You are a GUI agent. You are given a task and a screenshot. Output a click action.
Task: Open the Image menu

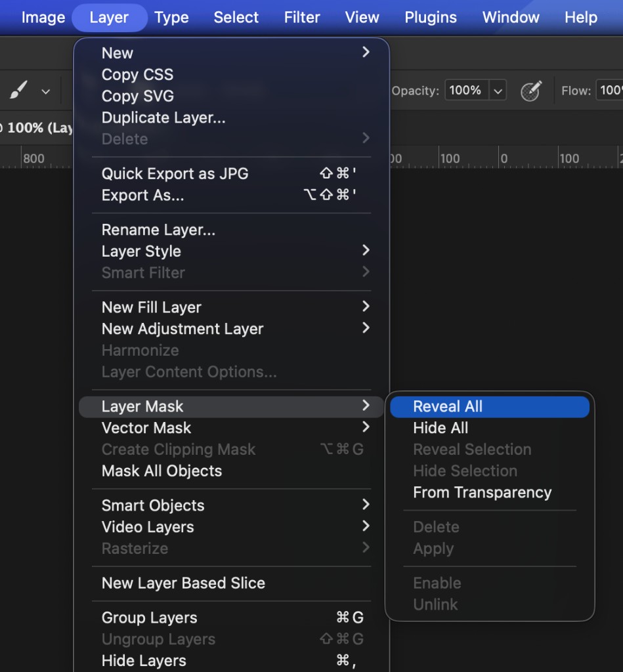[x=43, y=18]
